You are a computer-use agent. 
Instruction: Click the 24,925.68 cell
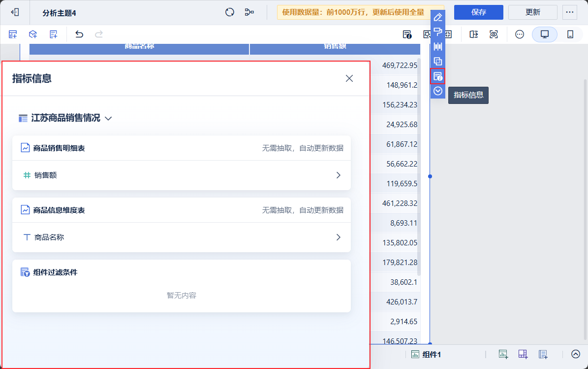(402, 125)
